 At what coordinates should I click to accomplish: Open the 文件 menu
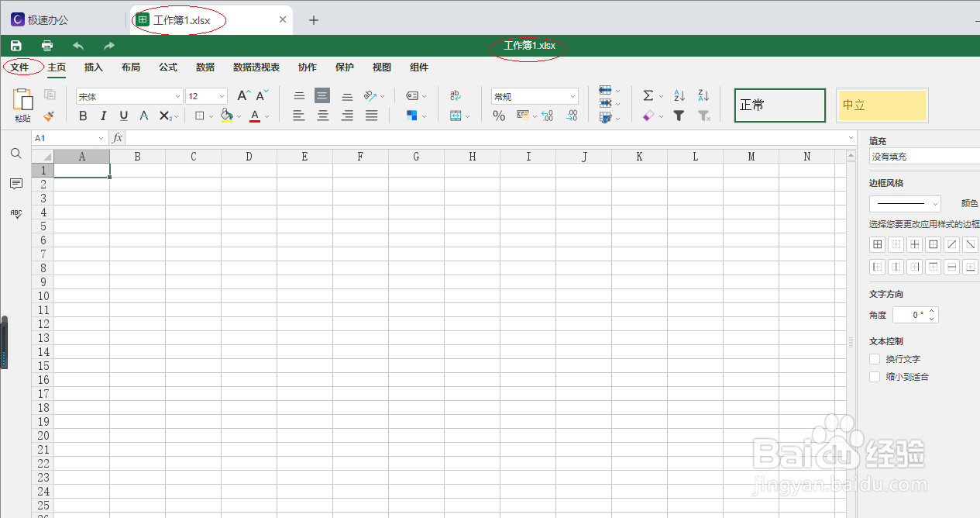[22, 67]
